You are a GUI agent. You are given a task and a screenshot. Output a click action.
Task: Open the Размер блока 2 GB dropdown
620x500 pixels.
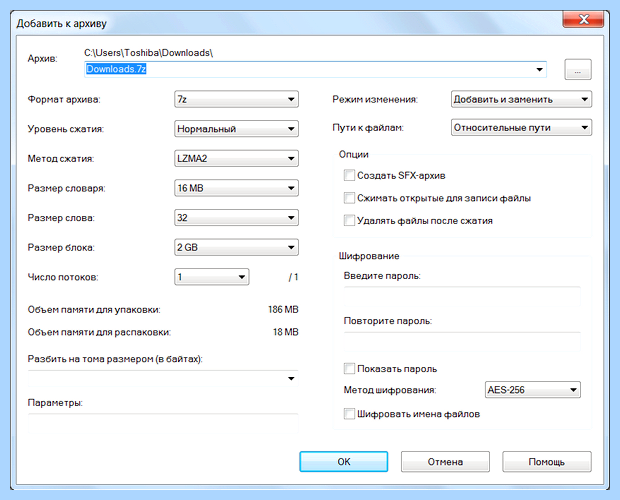pos(236,247)
